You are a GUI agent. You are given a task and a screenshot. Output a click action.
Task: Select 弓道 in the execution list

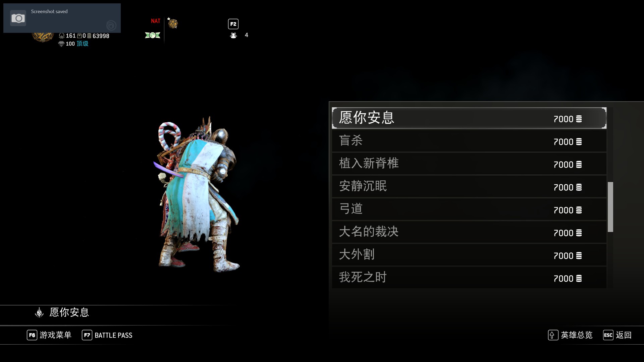(x=469, y=209)
